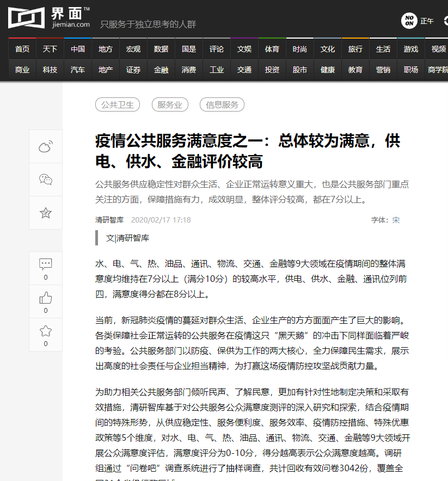448x481 pixels.
Task: Open 营销 section
Action: click(383, 70)
